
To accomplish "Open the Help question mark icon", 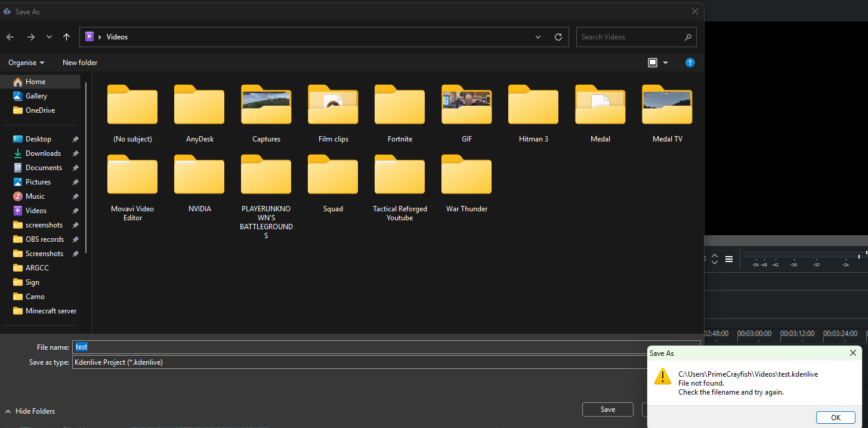I will pyautogui.click(x=690, y=63).
